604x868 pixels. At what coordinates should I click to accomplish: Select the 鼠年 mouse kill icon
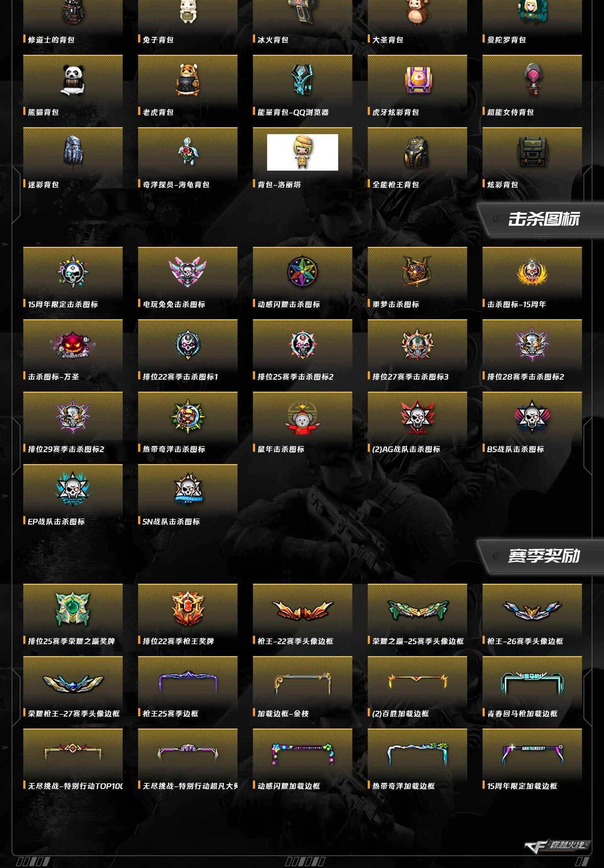pos(303,417)
